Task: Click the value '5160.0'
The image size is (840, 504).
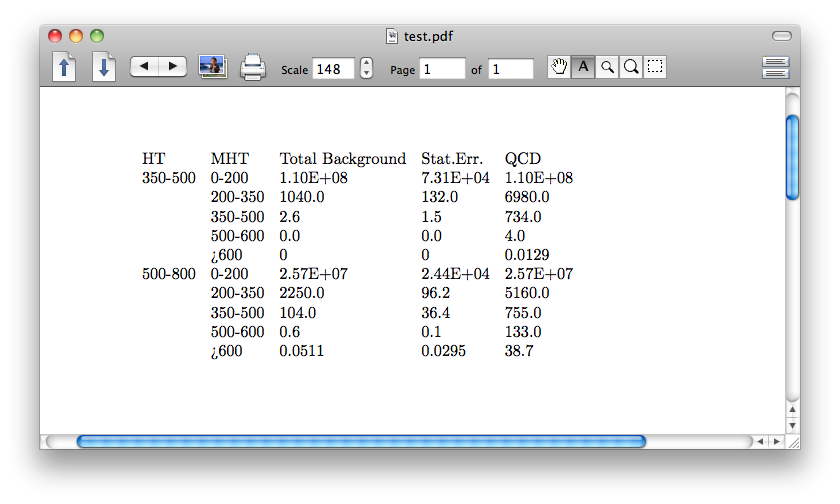Action: [527, 293]
